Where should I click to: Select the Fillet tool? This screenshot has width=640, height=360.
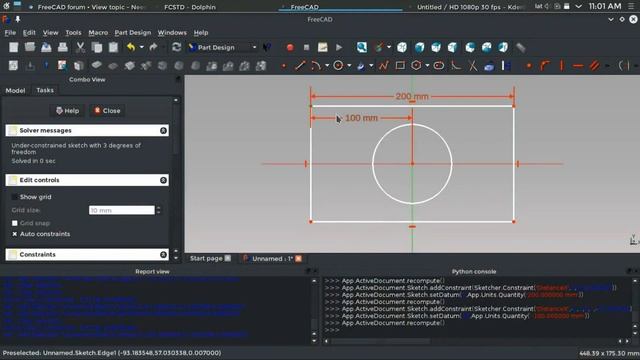tap(456, 65)
